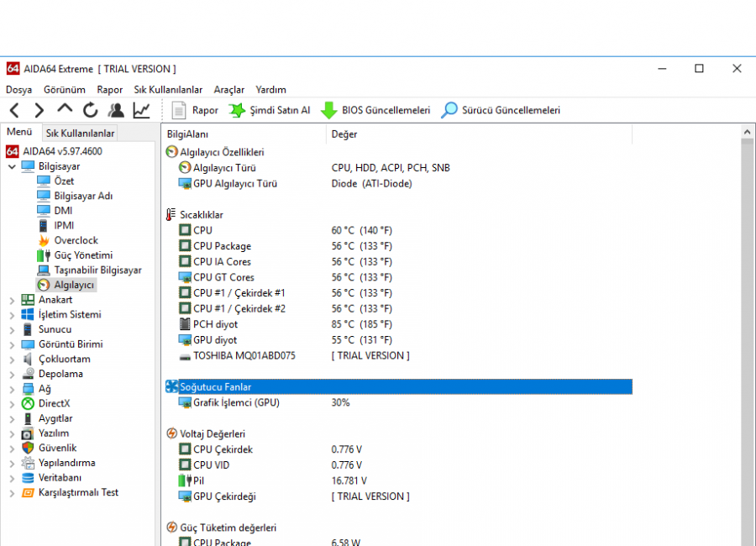Click the IPMI device icon
Screen dimensions: 756x546
point(44,226)
